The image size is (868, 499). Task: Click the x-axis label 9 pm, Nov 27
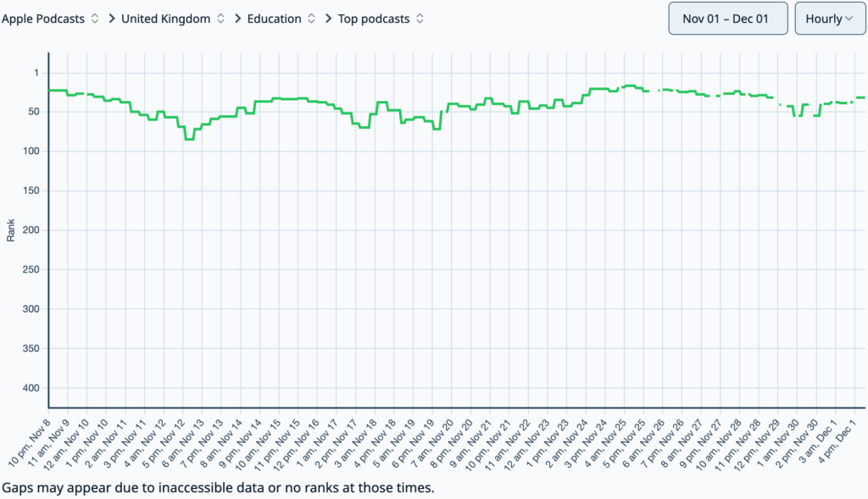pyautogui.click(x=700, y=444)
